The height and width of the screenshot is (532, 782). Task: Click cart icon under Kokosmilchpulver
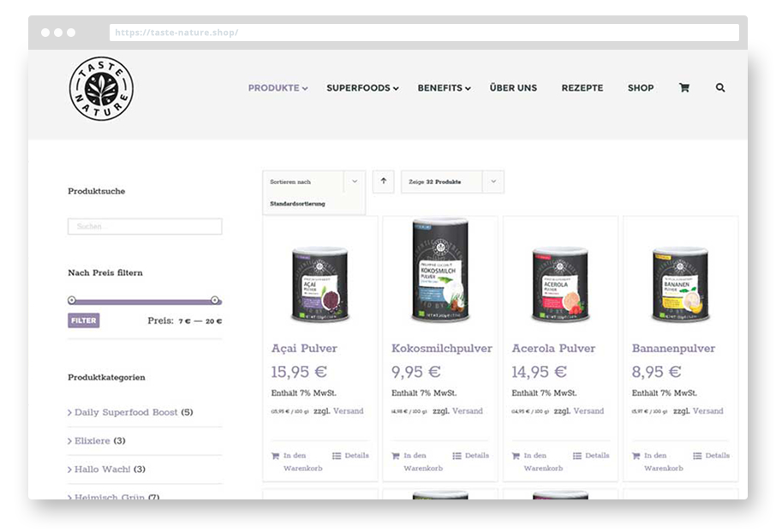point(396,456)
